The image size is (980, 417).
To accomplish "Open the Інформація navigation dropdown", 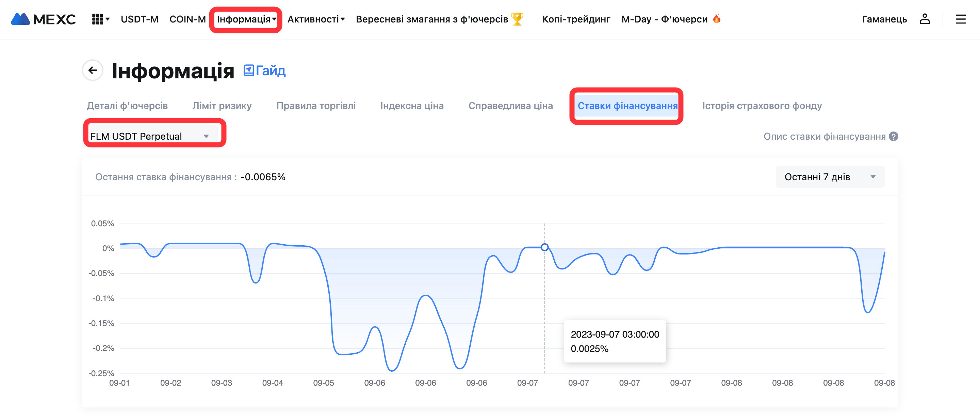I will point(246,19).
